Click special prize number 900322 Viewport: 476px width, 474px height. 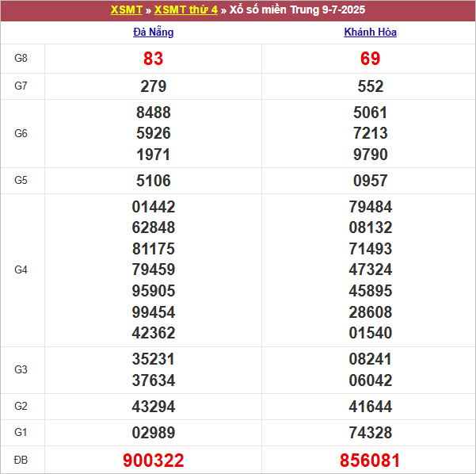pyautogui.click(x=154, y=461)
